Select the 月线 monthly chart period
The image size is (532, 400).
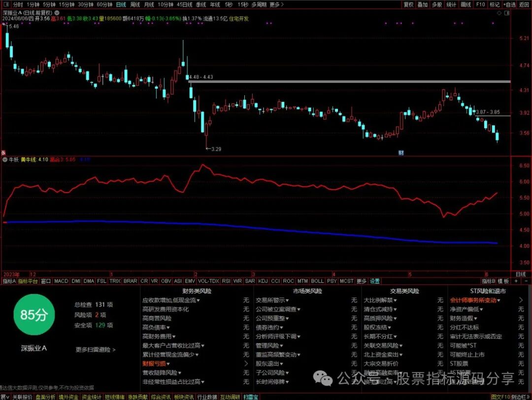149,4
